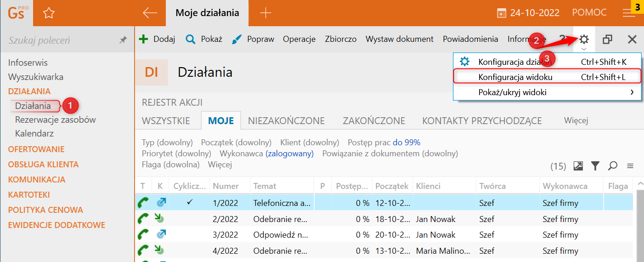
Task: Open the gear settings icon
Action: point(584,40)
